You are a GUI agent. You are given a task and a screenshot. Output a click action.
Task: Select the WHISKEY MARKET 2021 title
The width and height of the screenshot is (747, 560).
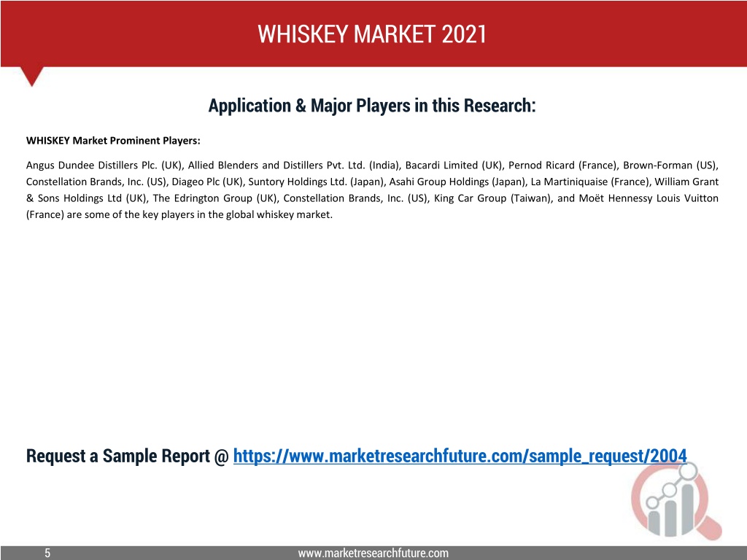(x=372, y=34)
